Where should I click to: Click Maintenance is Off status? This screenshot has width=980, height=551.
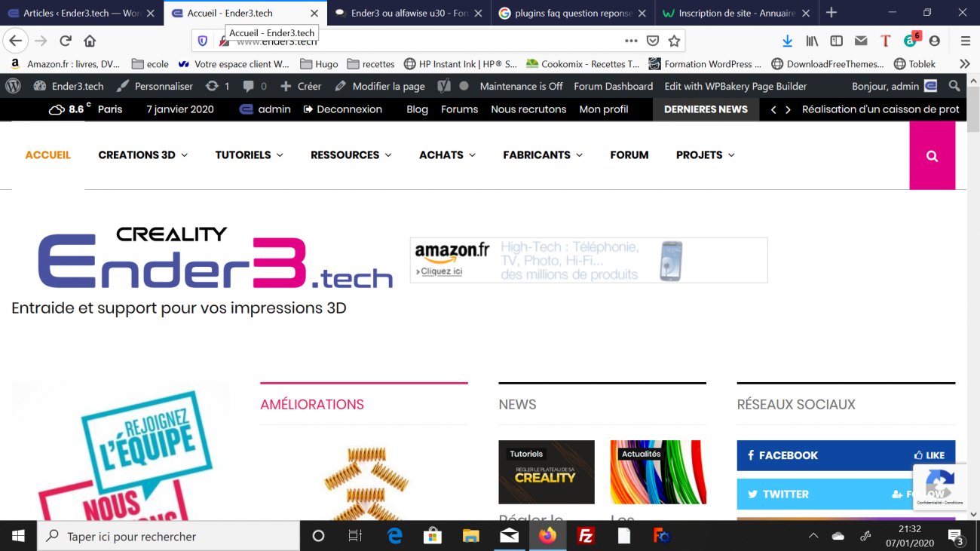tap(522, 86)
